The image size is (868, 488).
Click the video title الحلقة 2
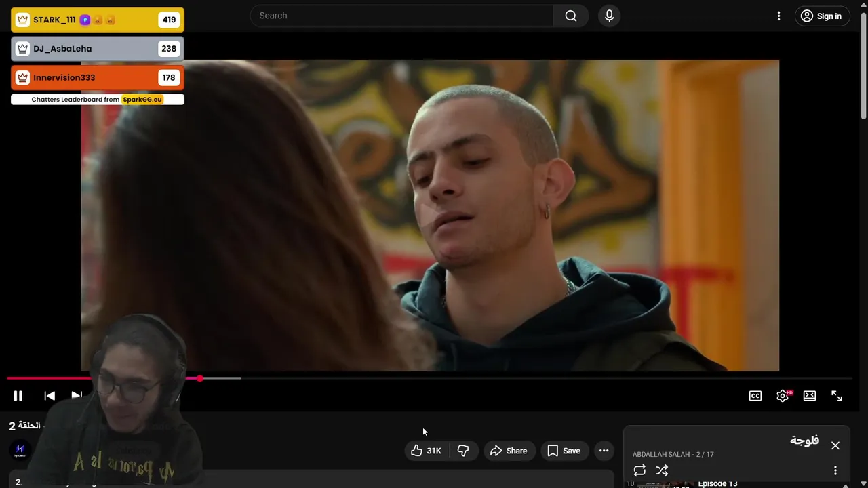point(24,426)
